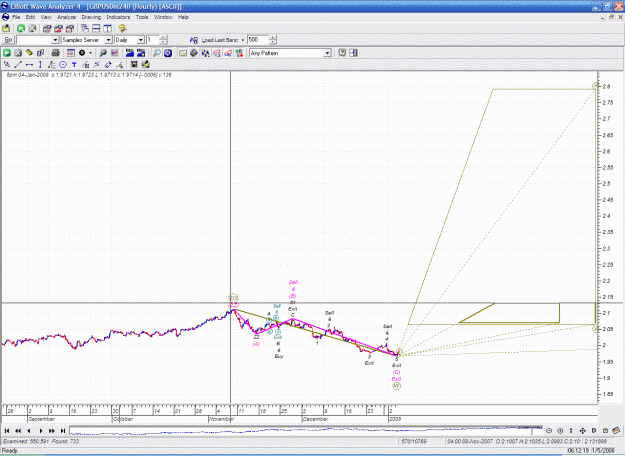Click the blue round target icon
This screenshot has width=625, height=456.
coord(168,53)
